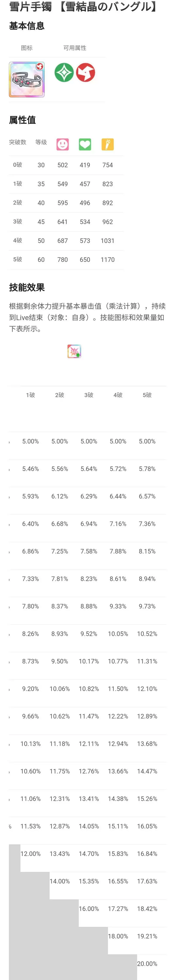Click the 12.00% cell in the 1破 column
Screen dimensions: 175x980
pyautogui.click(x=30, y=853)
